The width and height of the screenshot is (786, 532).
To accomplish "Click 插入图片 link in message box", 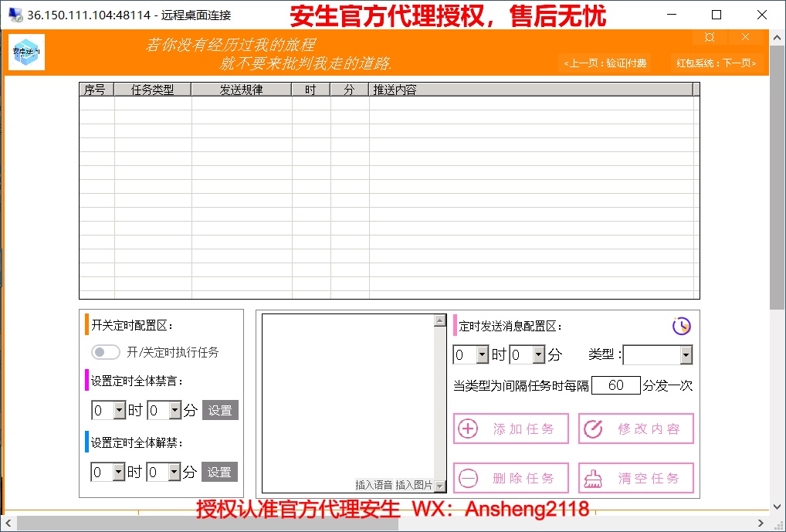I will pyautogui.click(x=414, y=485).
